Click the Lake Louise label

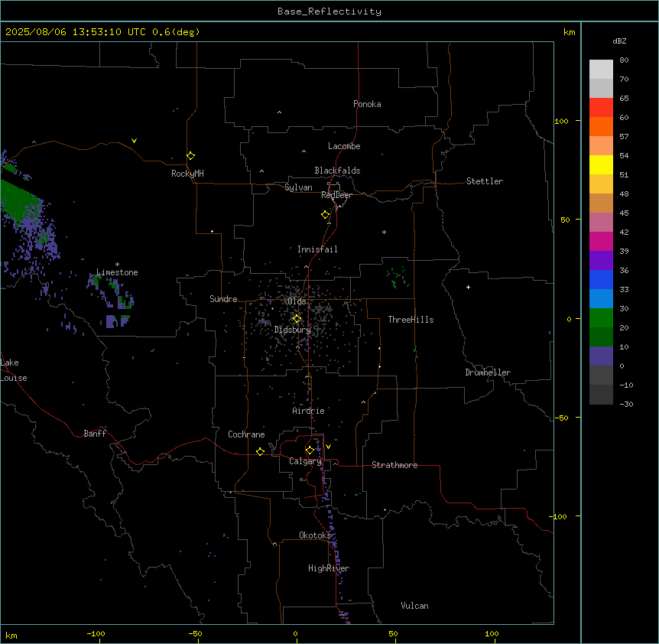[14, 370]
